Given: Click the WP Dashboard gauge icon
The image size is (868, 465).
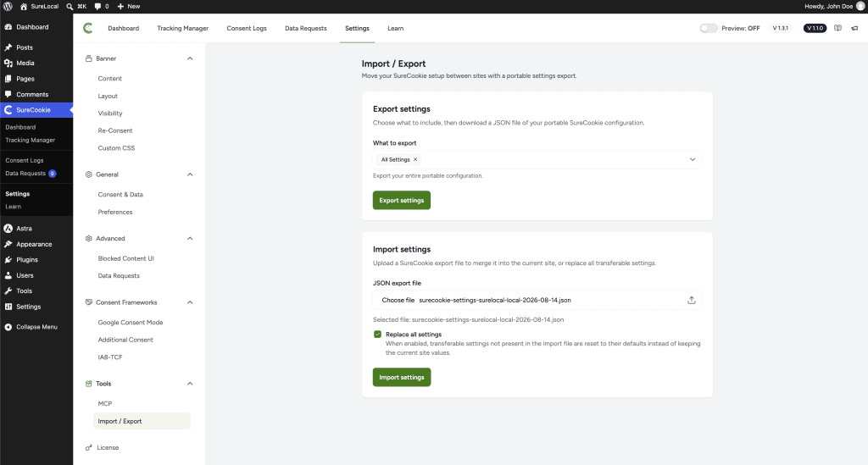Looking at the screenshot, I should coord(8,27).
